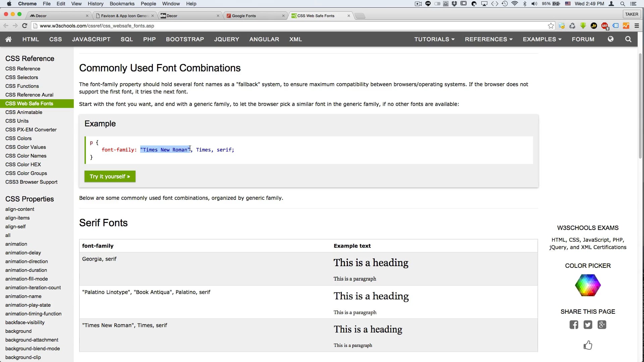Reload the page with refresh icon
Viewport: 644px width, 362px height.
[24, 26]
